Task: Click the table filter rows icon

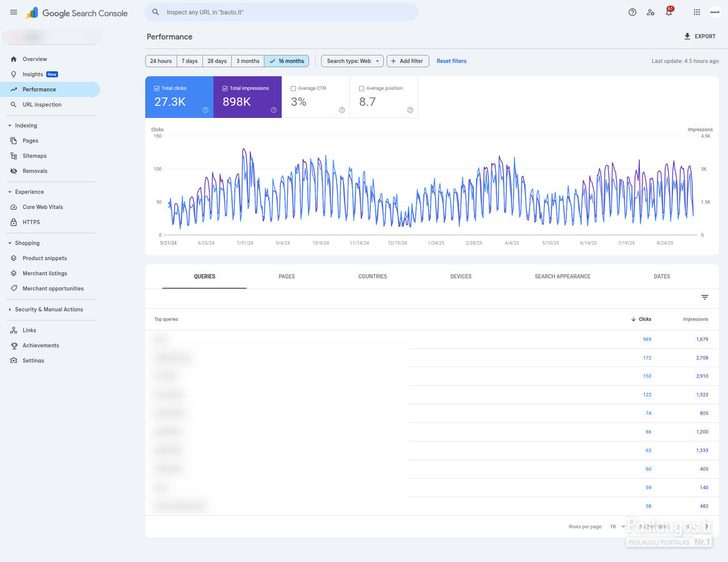Action: coord(704,297)
